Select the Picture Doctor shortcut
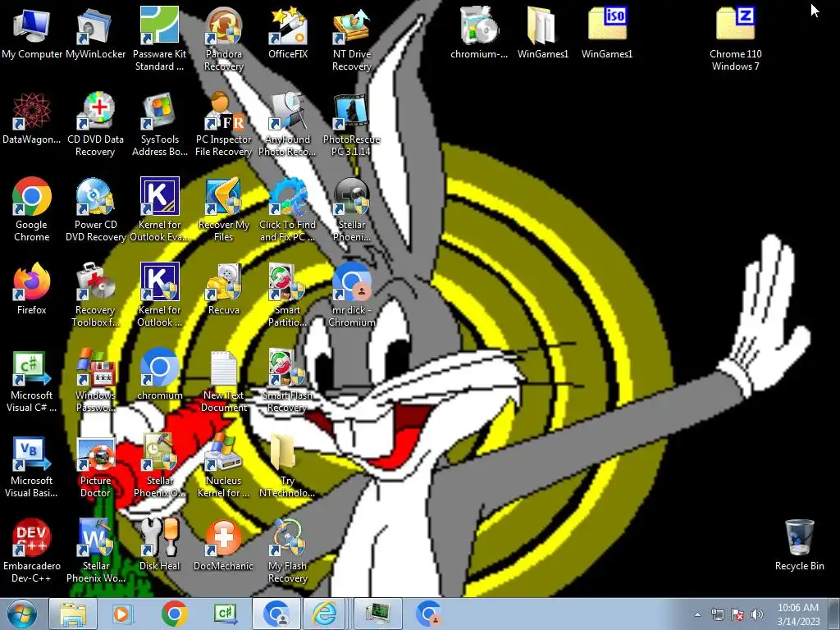 point(95,466)
